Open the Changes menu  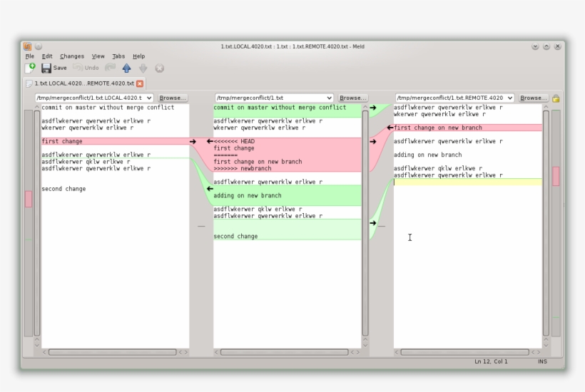(x=71, y=56)
